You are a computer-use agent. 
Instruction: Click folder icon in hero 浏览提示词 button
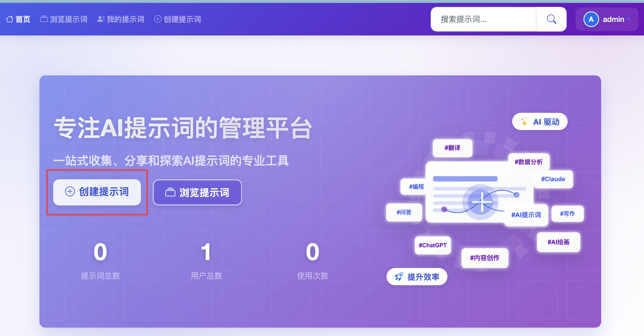coord(170,192)
